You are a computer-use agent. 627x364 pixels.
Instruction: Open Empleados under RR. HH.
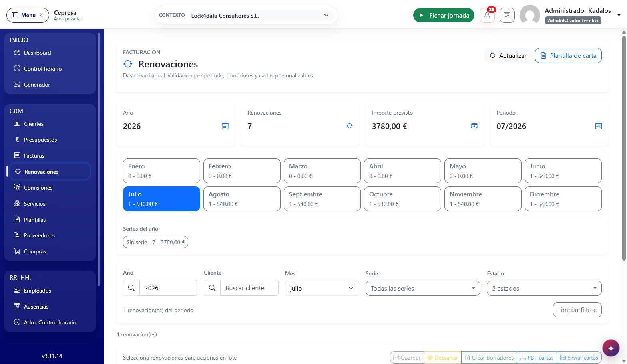(50, 291)
